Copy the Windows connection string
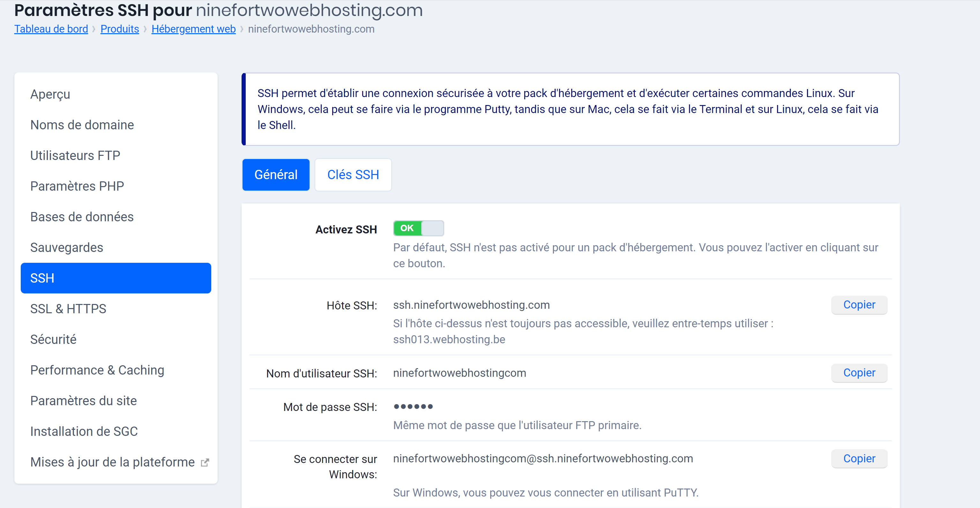Image resolution: width=980 pixels, height=508 pixels. 859,459
